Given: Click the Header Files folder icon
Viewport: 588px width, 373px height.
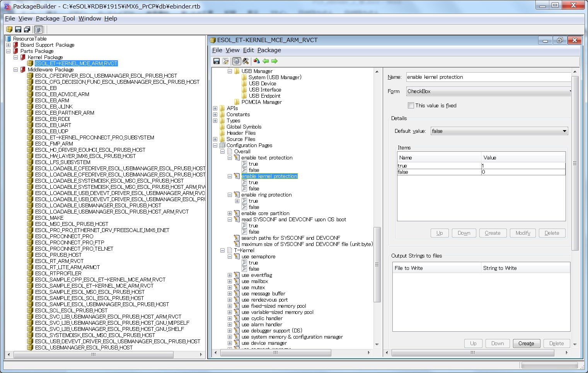Looking at the screenshot, I should 222,133.
